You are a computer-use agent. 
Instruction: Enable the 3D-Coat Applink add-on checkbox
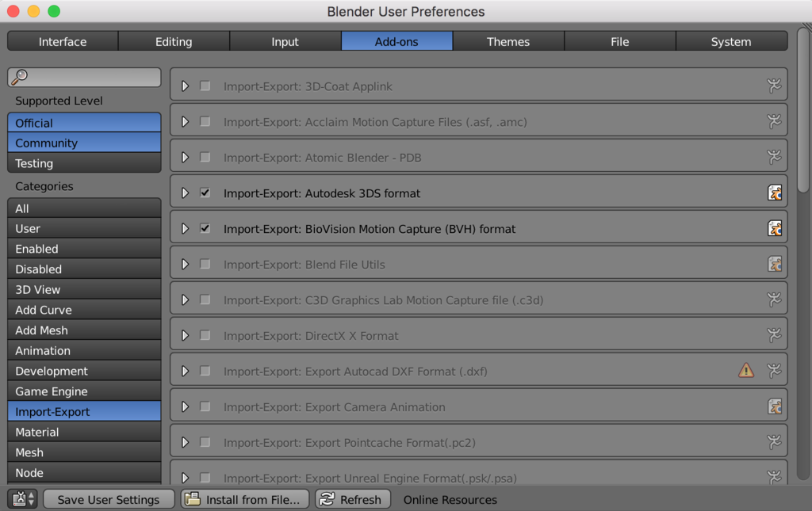[205, 86]
